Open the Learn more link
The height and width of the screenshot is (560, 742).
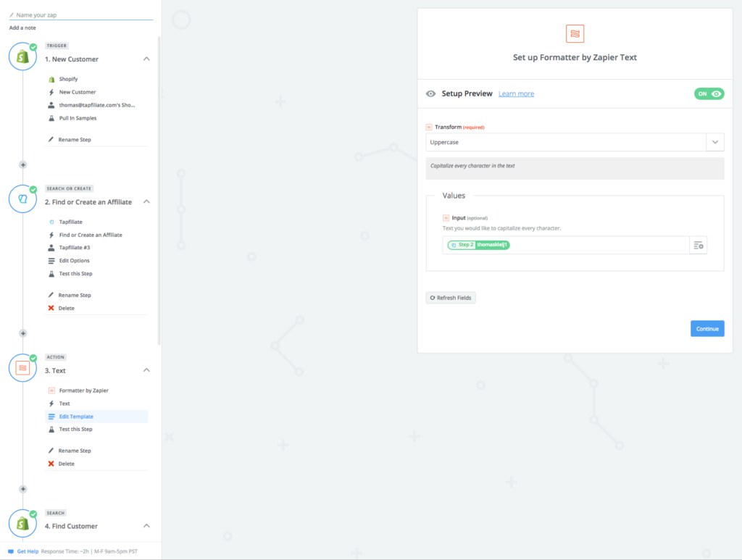click(516, 93)
